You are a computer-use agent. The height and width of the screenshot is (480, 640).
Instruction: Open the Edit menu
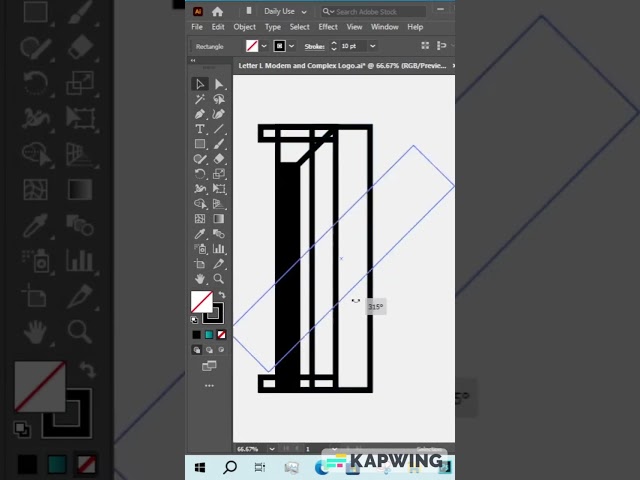[218, 27]
